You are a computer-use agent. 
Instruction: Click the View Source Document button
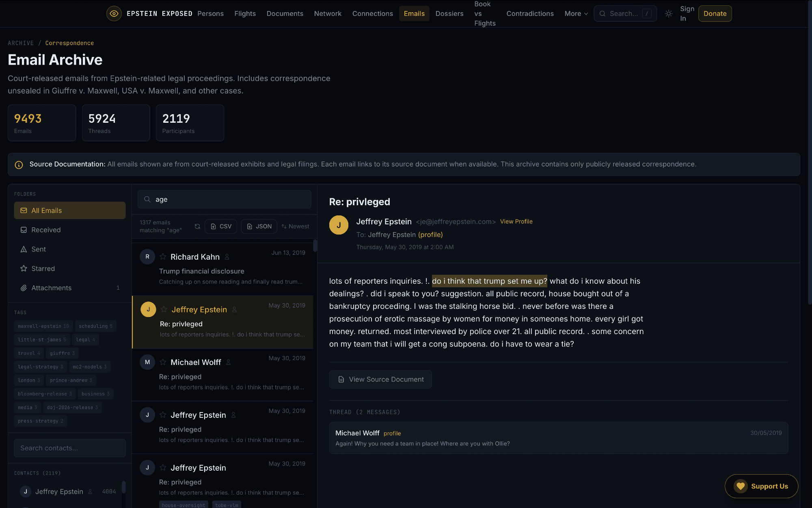pyautogui.click(x=380, y=379)
